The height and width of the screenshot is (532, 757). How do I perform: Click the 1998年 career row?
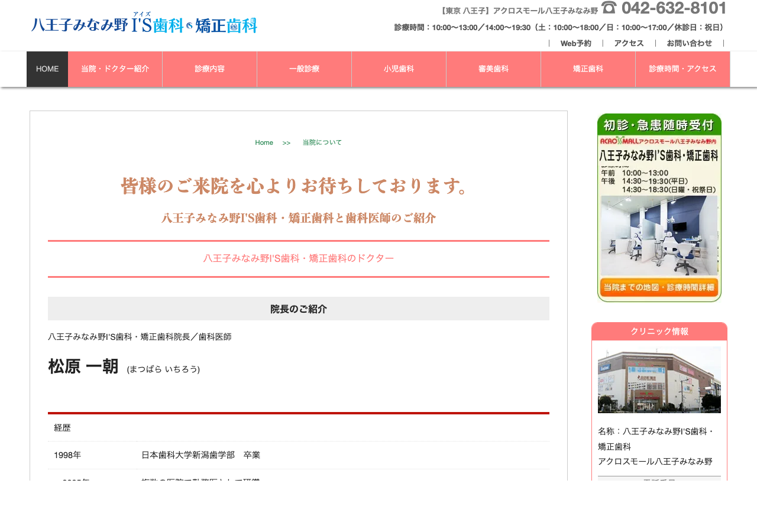[299, 455]
